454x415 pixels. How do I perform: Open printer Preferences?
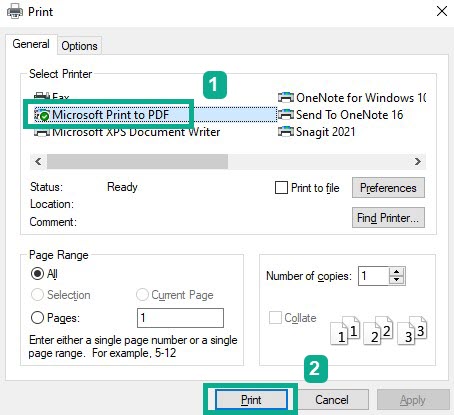388,188
